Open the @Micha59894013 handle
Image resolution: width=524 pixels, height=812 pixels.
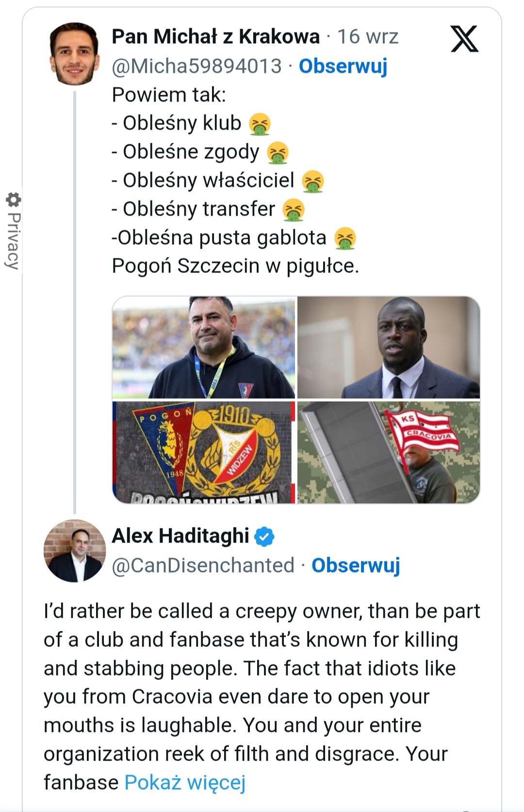[196, 66]
